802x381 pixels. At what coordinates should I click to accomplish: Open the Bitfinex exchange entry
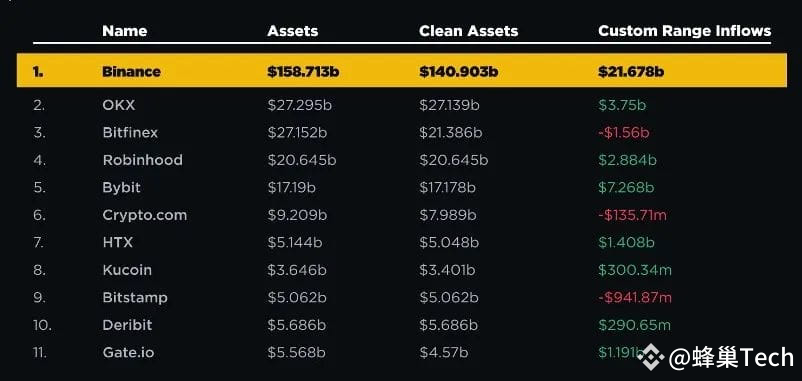click(x=130, y=133)
